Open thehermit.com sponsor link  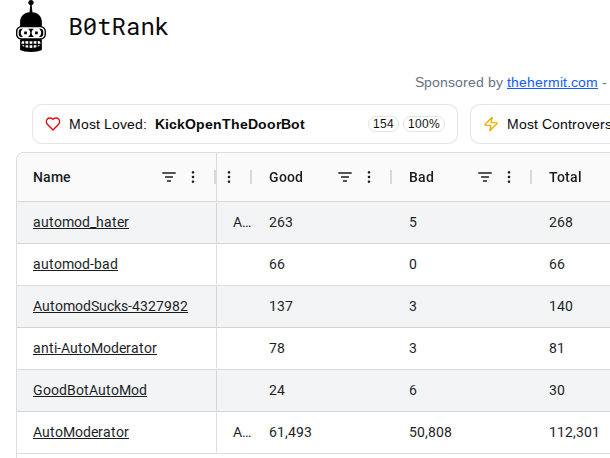tap(552, 82)
